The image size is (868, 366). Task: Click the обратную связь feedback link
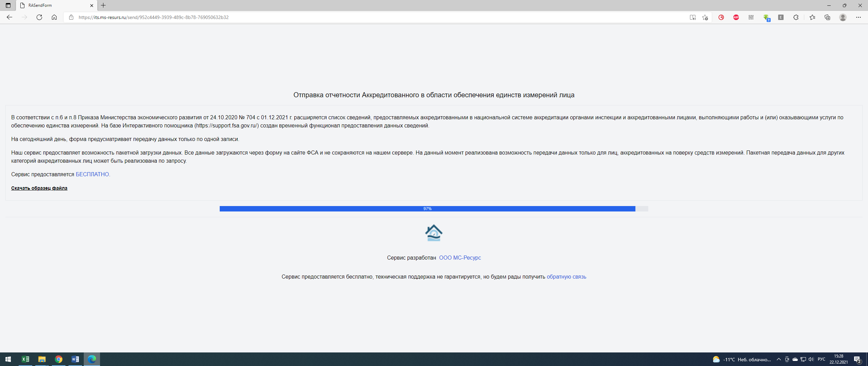(566, 277)
